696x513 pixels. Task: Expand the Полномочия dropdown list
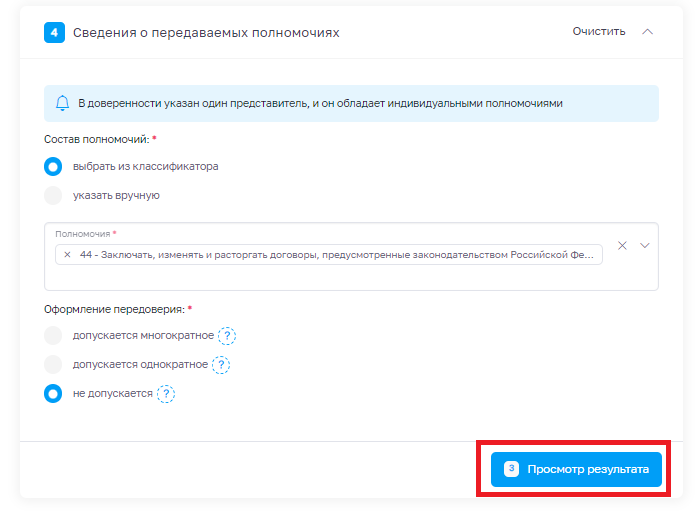(645, 245)
